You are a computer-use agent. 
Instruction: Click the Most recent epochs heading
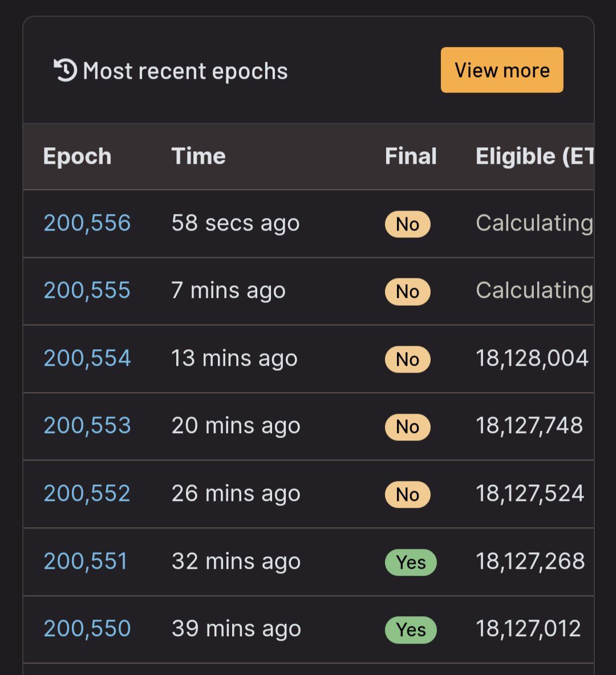185,71
